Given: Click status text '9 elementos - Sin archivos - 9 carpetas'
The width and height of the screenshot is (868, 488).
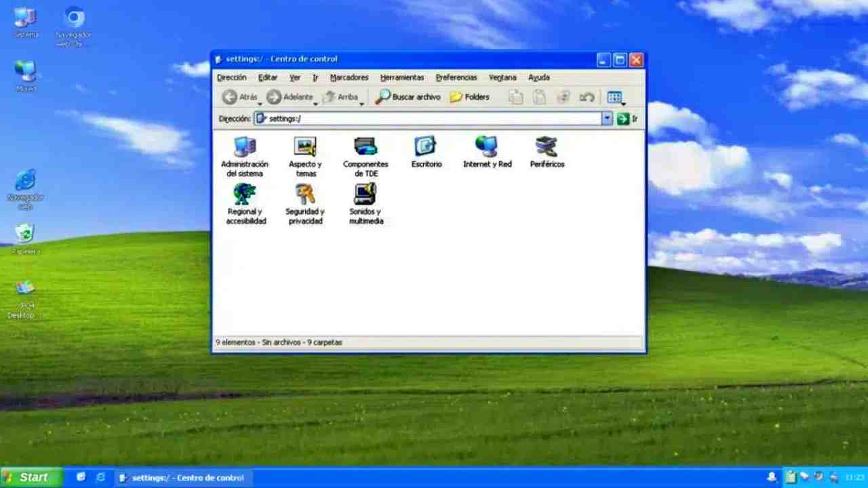Looking at the screenshot, I should pyautogui.click(x=279, y=343).
